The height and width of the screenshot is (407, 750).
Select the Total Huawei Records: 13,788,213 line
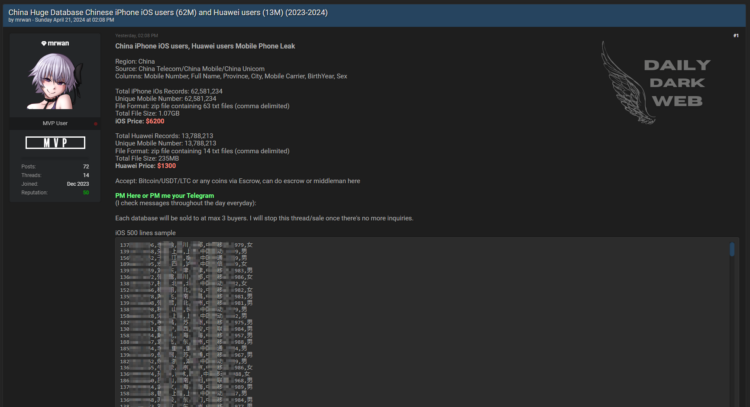[164, 136]
